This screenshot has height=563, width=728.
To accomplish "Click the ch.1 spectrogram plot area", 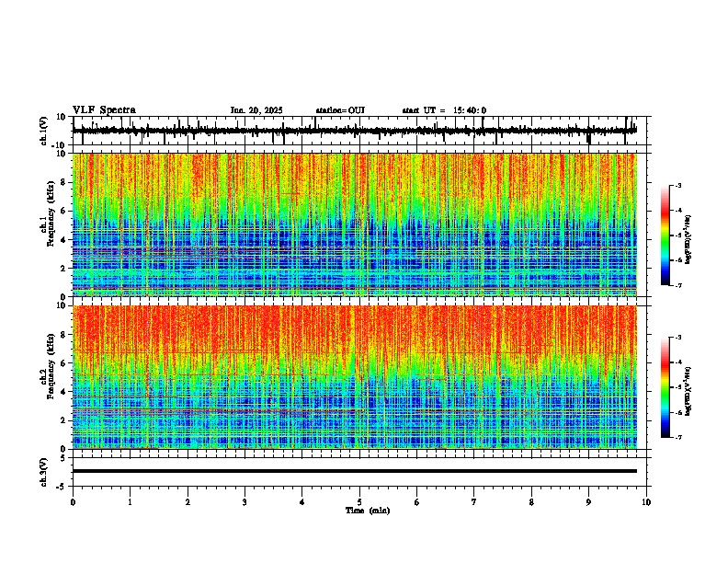I will (355, 224).
